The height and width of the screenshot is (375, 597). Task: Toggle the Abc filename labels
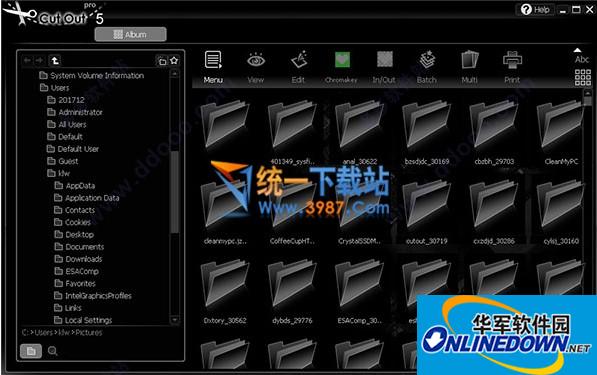point(582,59)
